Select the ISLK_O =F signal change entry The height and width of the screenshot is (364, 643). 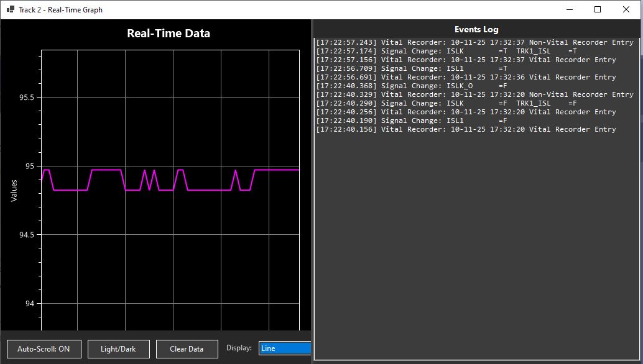pyautogui.click(x=411, y=86)
